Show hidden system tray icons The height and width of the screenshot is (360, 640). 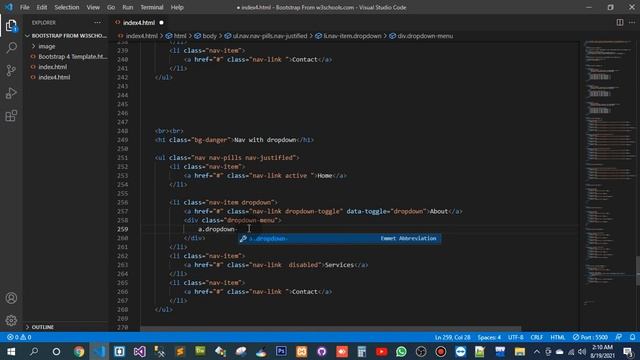[x=536, y=351]
